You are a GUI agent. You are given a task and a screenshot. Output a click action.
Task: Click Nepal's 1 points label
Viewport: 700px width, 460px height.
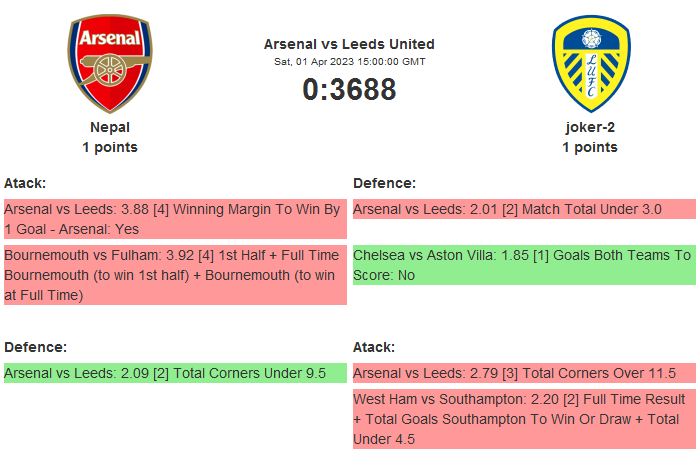click(x=110, y=147)
